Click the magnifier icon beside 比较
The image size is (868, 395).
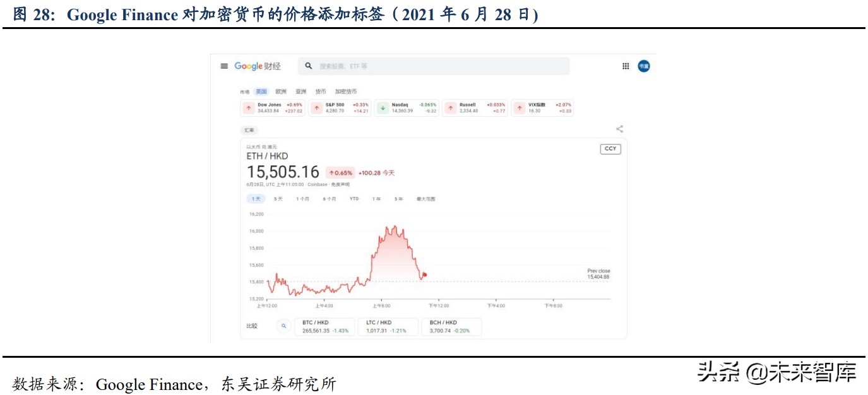(x=282, y=326)
